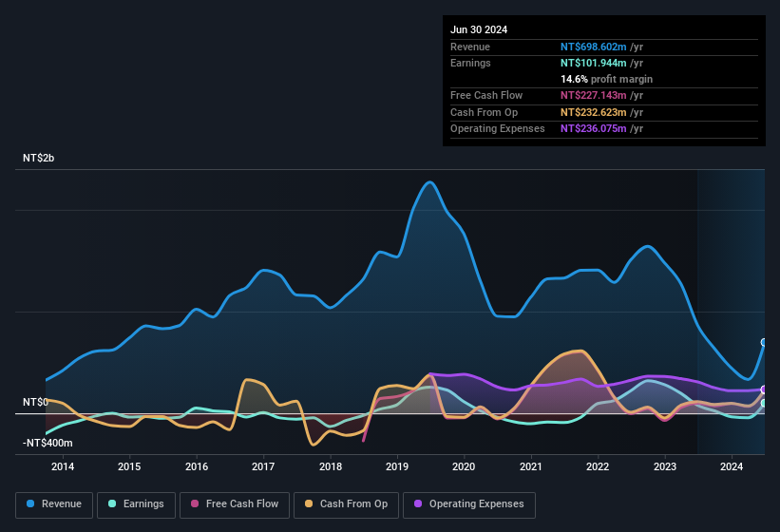780x532 pixels.
Task: Click the purple Operating Expenses legend dot
Action: tap(418, 503)
